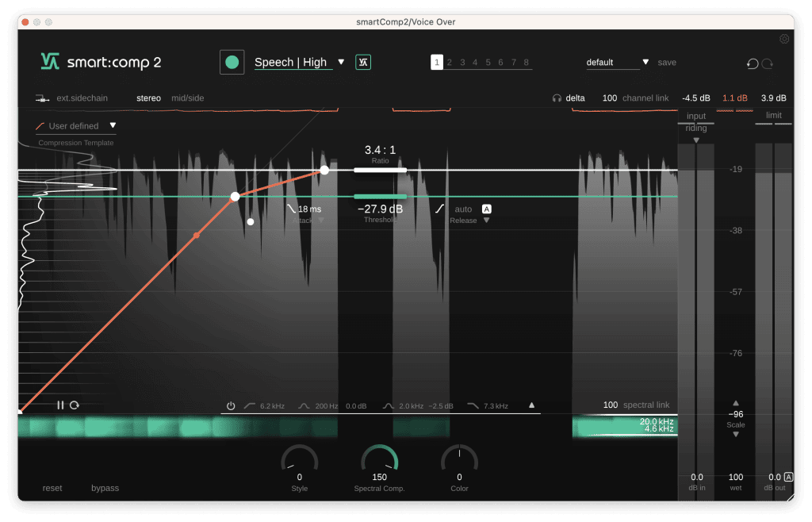Image resolution: width=812 pixels, height=522 pixels.
Task: Click the high-pass filter icon at 6.2 kHz
Action: (x=249, y=405)
